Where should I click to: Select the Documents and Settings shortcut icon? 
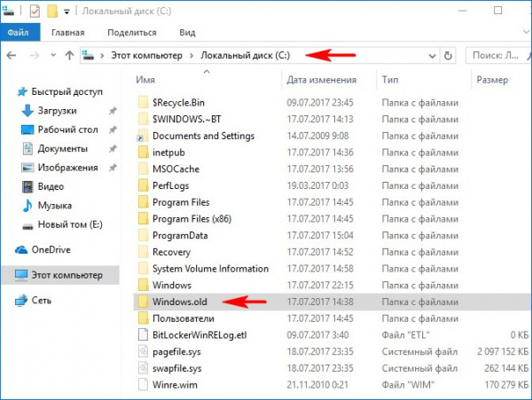143,136
